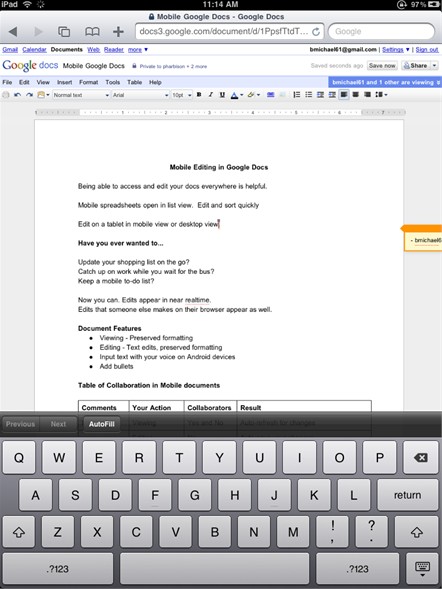
Task: Click the Save now button
Action: click(382, 66)
